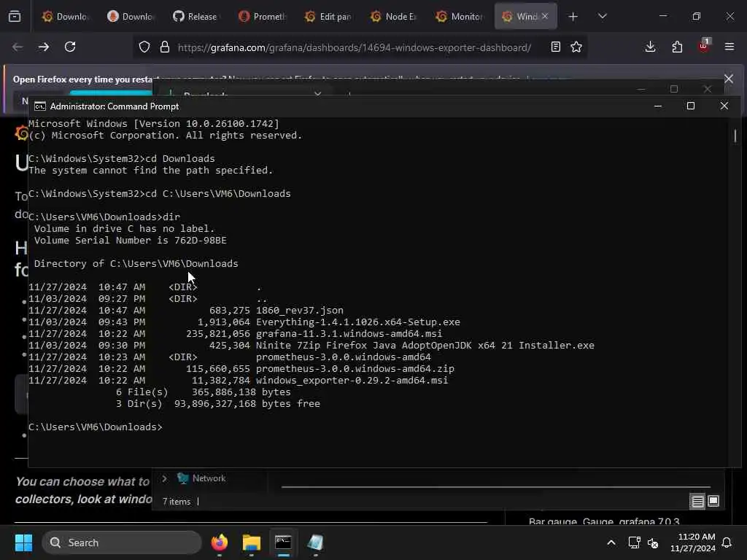Minimize the Command Prompt window
Image resolution: width=747 pixels, height=560 pixels.
658,106
